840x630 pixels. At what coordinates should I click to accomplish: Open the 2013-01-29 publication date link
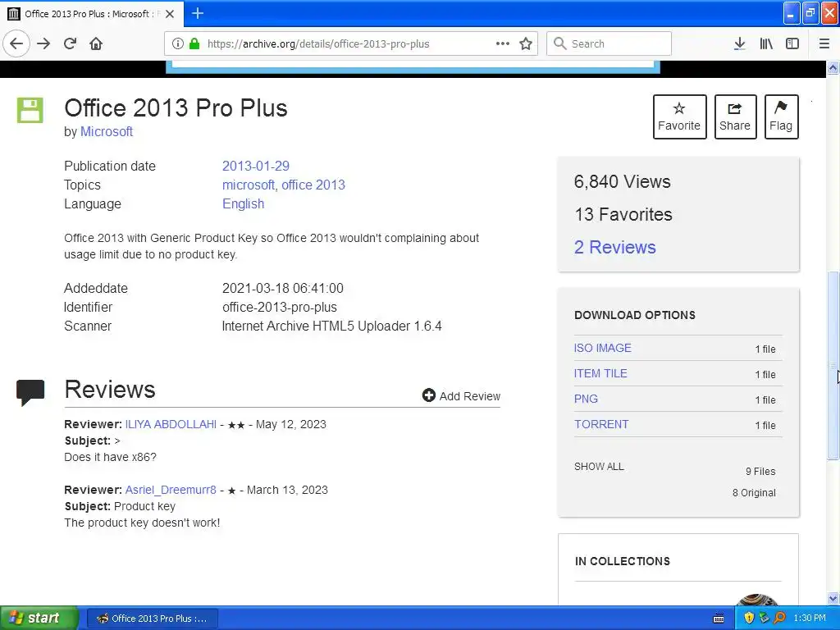[256, 166]
